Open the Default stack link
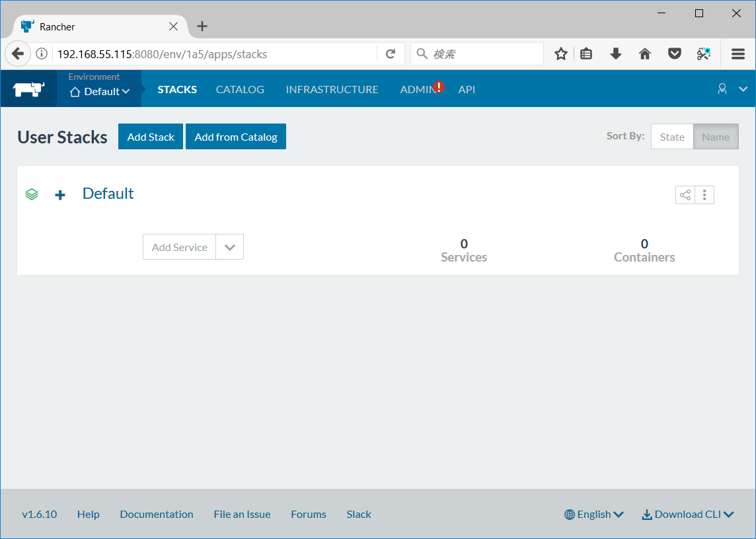 click(108, 194)
